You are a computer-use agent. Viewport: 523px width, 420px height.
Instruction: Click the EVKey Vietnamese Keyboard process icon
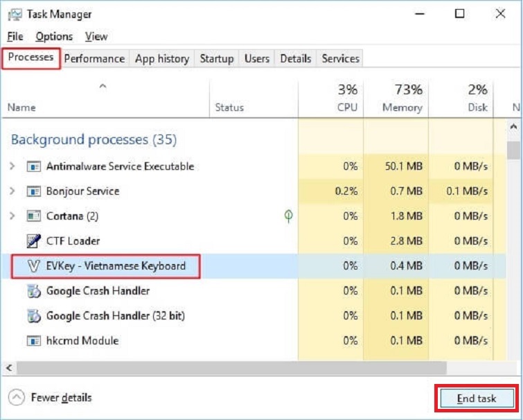click(x=33, y=266)
